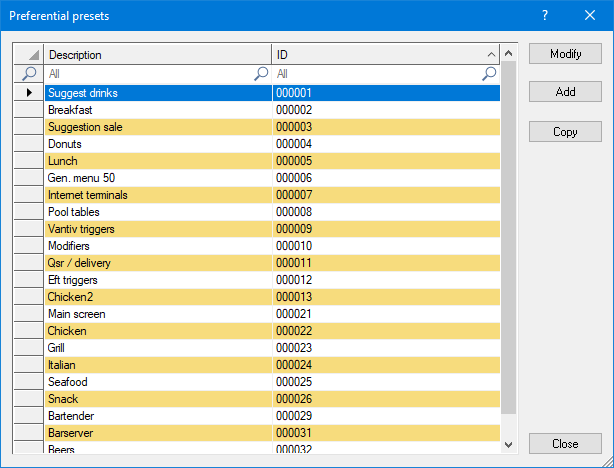
Task: Select the Breakfast preset row
Action: pyautogui.click(x=158, y=110)
